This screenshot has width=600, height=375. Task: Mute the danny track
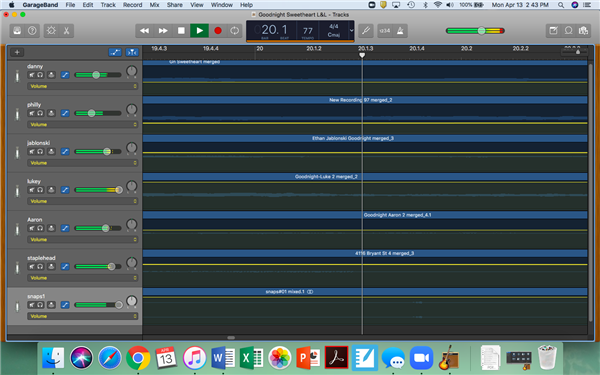click(x=32, y=75)
